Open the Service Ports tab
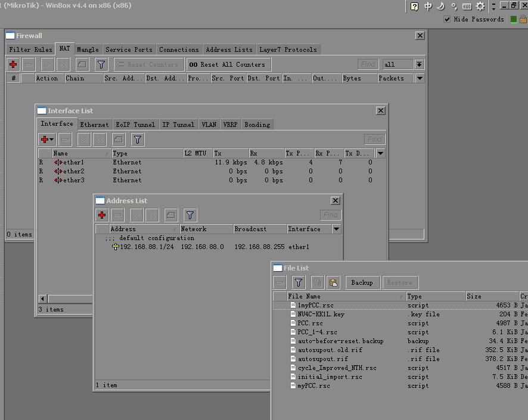 tap(129, 49)
